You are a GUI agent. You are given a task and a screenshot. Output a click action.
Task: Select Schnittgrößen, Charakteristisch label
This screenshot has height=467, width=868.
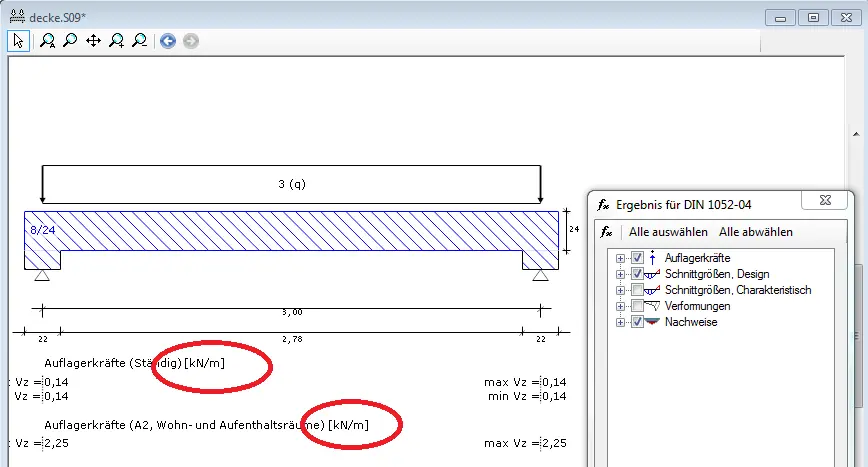[738, 290]
